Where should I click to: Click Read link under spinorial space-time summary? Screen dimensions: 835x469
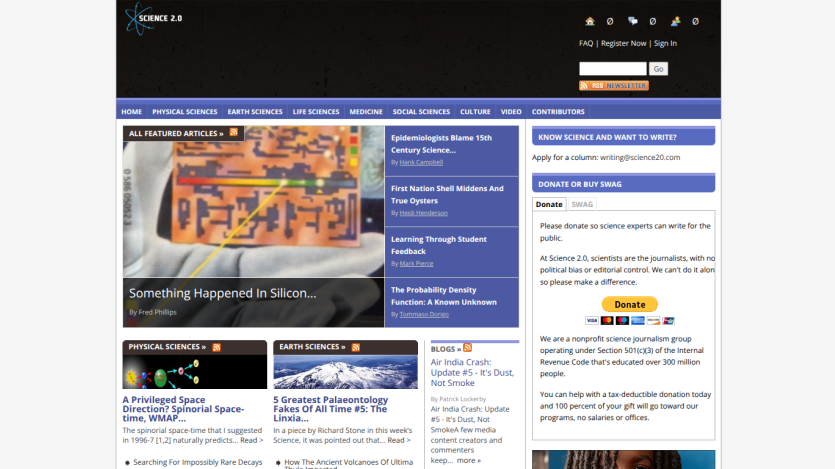251,440
